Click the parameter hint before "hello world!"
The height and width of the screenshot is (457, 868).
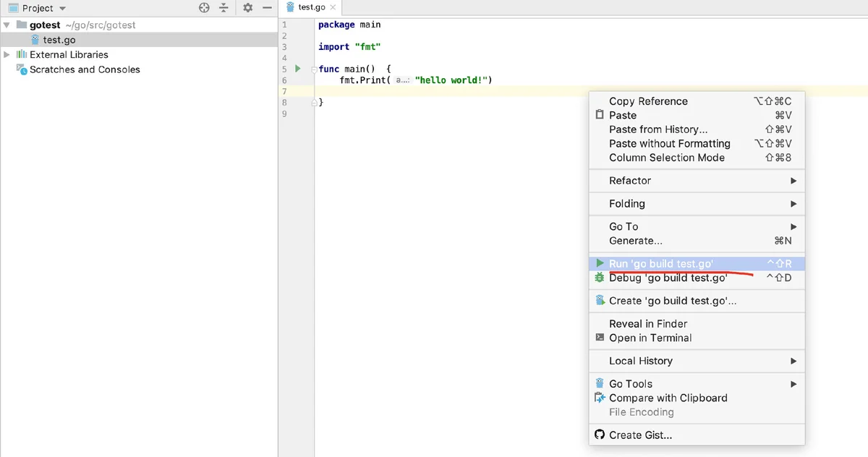(403, 80)
